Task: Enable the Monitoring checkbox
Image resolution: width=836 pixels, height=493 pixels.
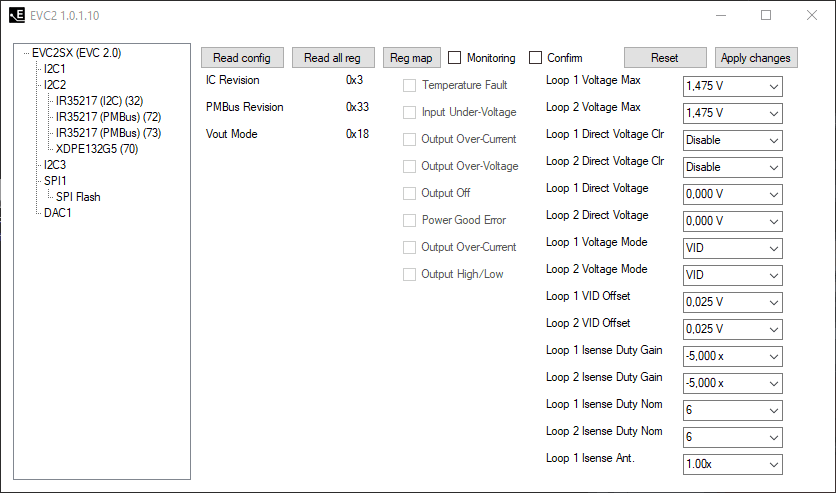Action: tap(455, 58)
